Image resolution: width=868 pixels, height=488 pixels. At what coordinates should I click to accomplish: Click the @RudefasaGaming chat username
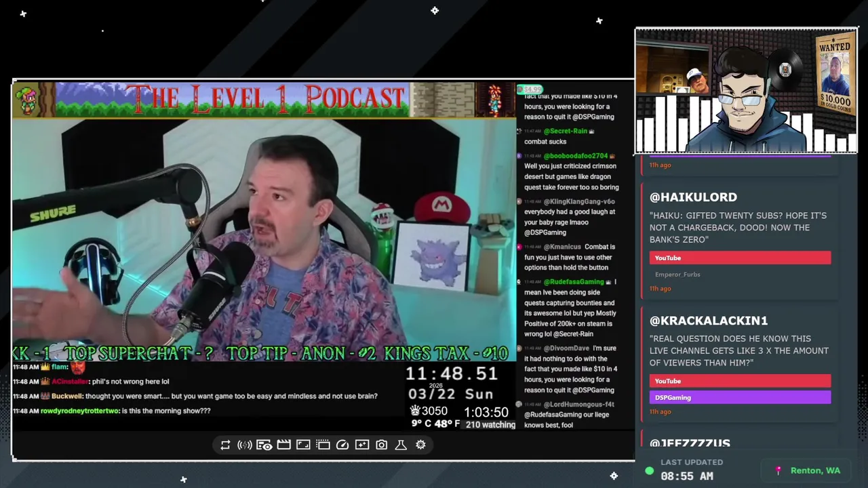click(574, 281)
